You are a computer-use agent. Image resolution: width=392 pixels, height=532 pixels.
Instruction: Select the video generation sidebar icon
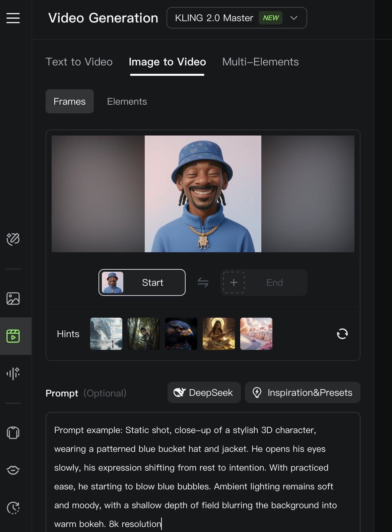coord(13,336)
